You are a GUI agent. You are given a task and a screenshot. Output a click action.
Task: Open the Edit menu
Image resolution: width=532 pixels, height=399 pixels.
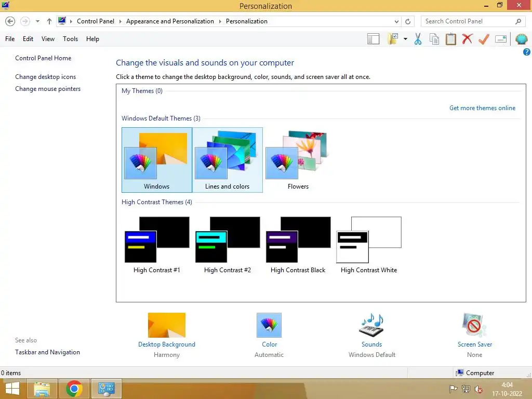coord(28,38)
